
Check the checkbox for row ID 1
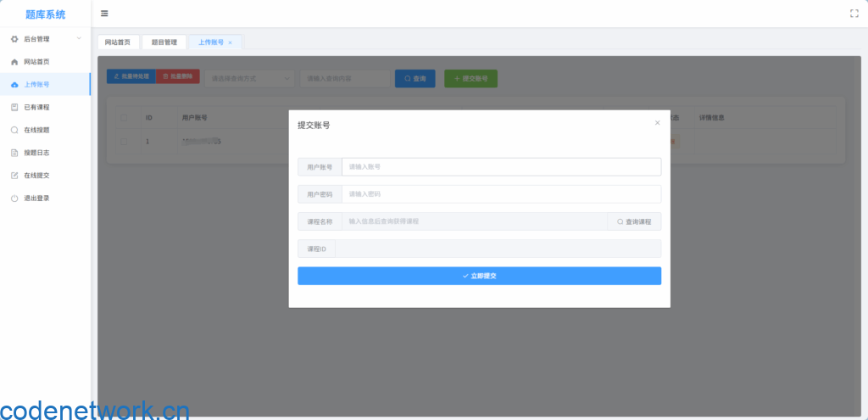pyautogui.click(x=125, y=141)
